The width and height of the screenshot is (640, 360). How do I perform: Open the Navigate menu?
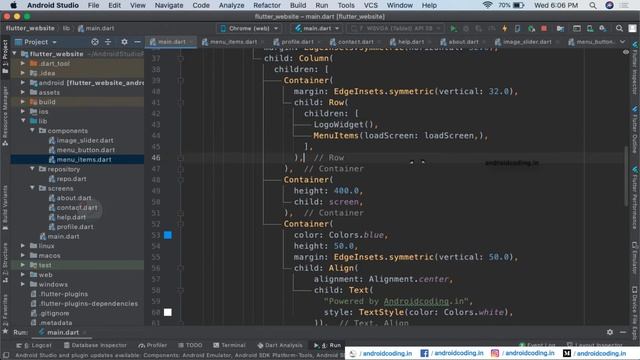pos(169,5)
